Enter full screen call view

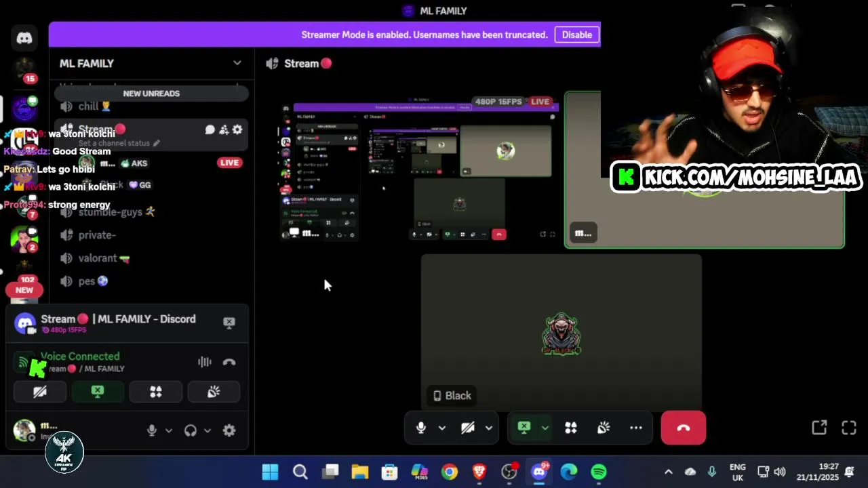pyautogui.click(x=849, y=428)
